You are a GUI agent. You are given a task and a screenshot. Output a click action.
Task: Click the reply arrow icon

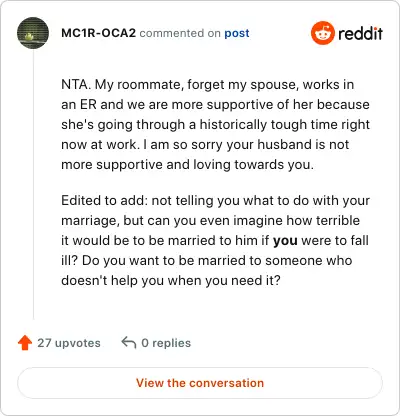click(129, 342)
